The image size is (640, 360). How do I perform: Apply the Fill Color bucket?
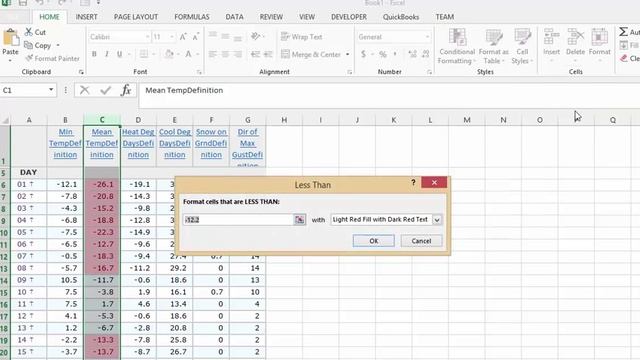tap(169, 54)
